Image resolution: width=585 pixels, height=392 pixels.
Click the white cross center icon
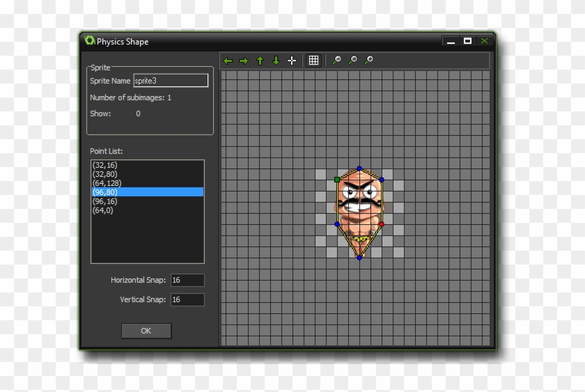(292, 61)
